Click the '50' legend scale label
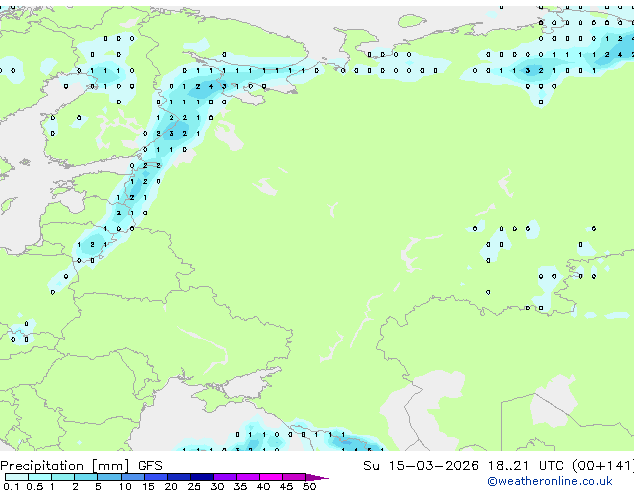This screenshot has width=634, height=490. point(309,486)
